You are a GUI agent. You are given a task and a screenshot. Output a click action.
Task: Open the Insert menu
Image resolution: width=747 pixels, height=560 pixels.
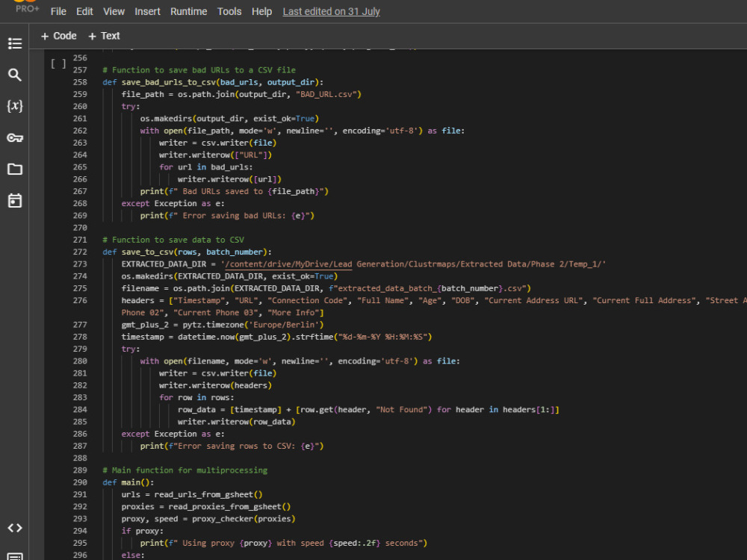(x=147, y=11)
